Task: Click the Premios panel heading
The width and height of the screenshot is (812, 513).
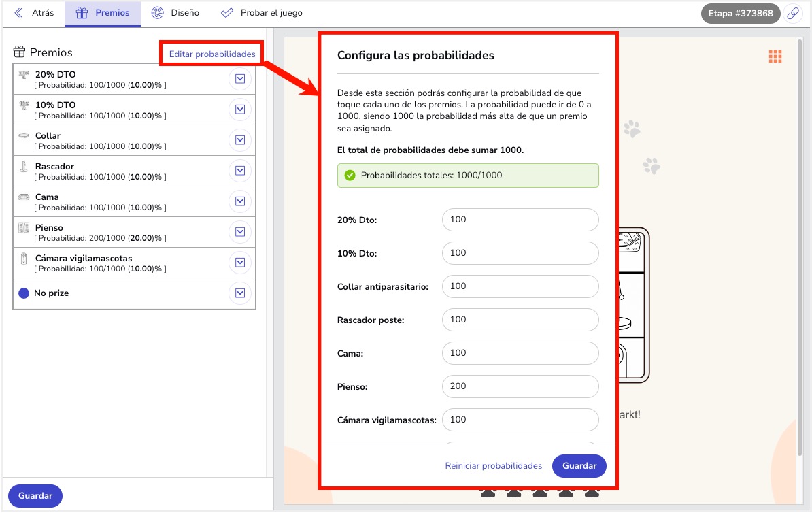Action: click(x=51, y=52)
